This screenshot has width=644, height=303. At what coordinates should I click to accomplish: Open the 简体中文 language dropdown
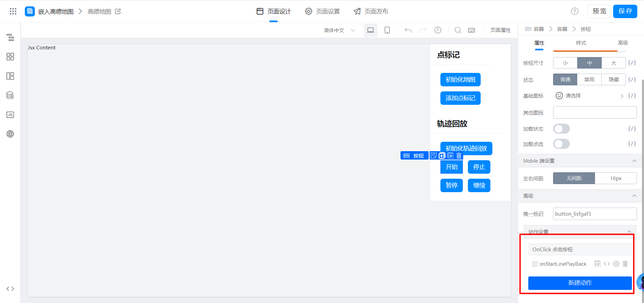click(339, 30)
